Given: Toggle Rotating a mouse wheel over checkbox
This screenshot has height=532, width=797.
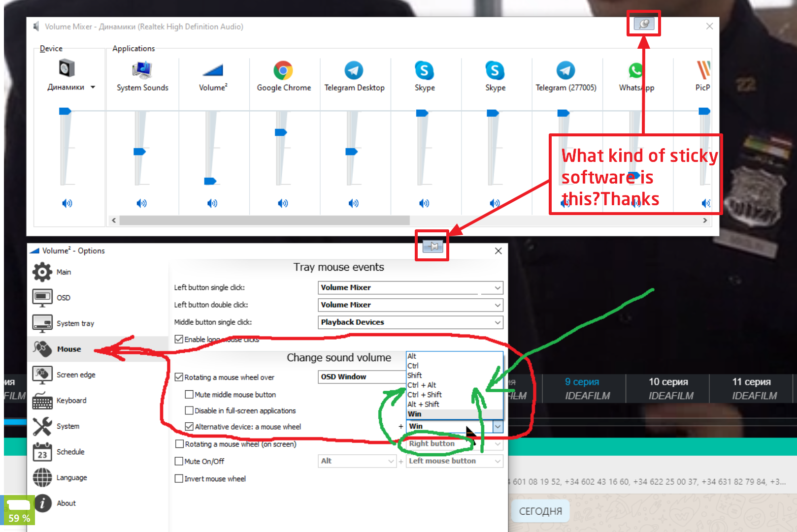Looking at the screenshot, I should pos(179,377).
